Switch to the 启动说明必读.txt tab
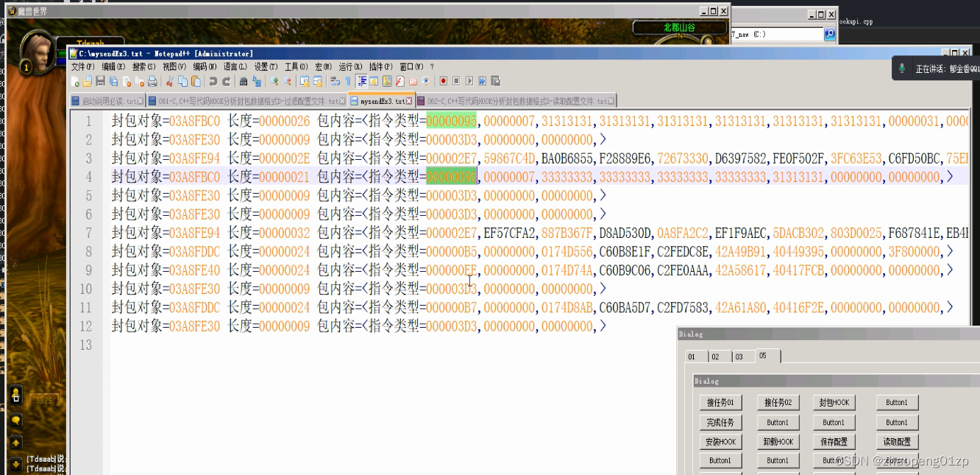The width and height of the screenshot is (980, 475). click(107, 101)
